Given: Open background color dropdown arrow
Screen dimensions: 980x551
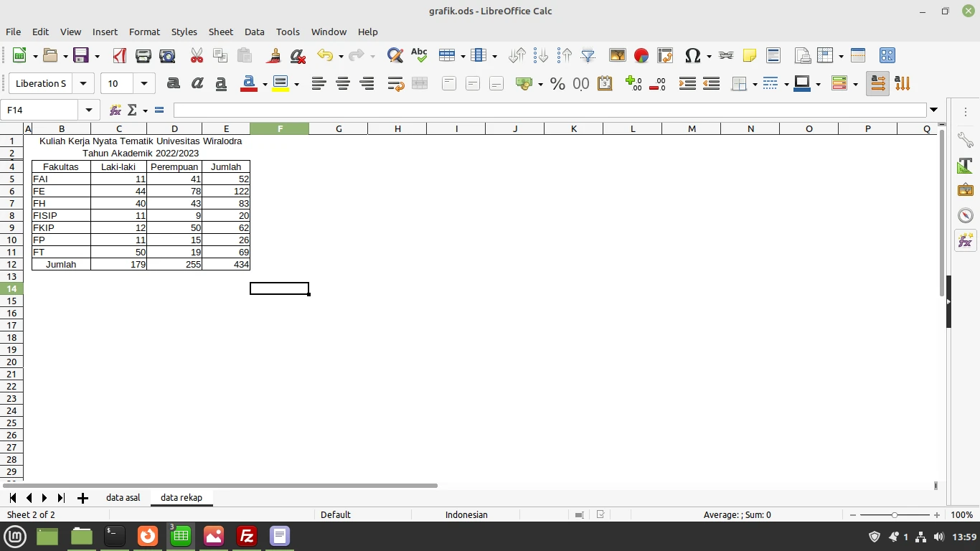Looking at the screenshot, I should click(x=296, y=83).
